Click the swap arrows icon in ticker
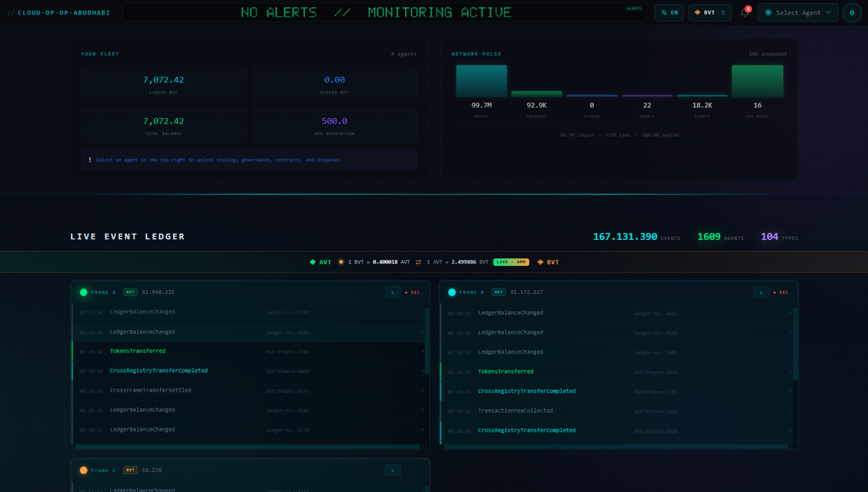 pos(418,262)
